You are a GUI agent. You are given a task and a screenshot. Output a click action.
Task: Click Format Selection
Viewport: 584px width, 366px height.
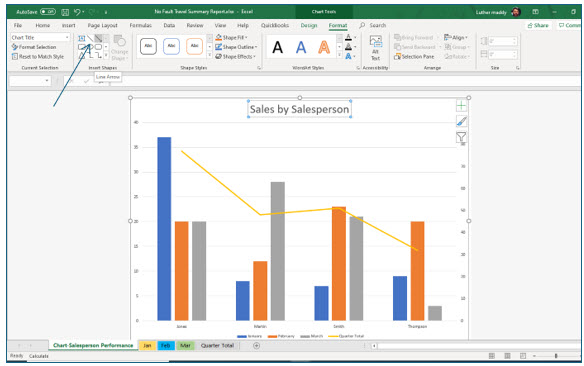click(34, 47)
